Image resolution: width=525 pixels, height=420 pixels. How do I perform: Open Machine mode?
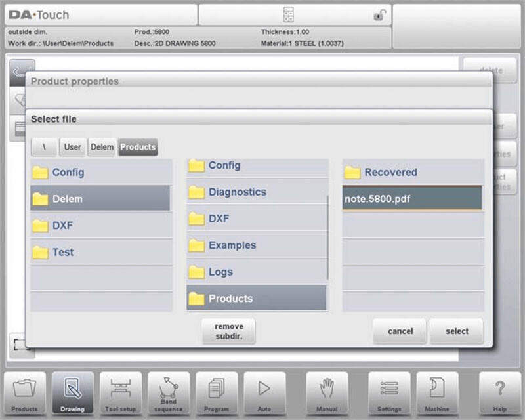tap(437, 393)
